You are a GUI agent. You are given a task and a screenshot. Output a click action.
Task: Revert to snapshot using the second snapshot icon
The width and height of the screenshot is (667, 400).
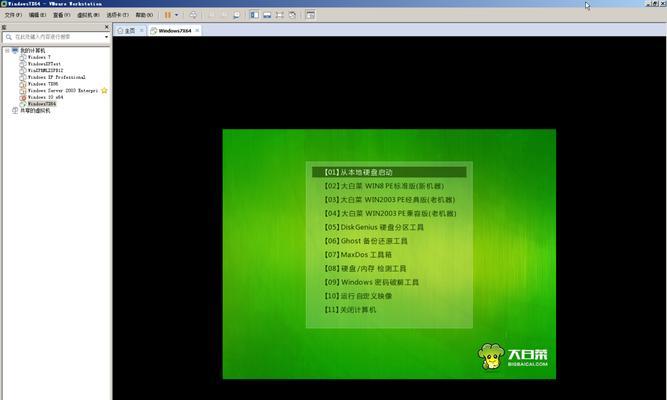224,15
